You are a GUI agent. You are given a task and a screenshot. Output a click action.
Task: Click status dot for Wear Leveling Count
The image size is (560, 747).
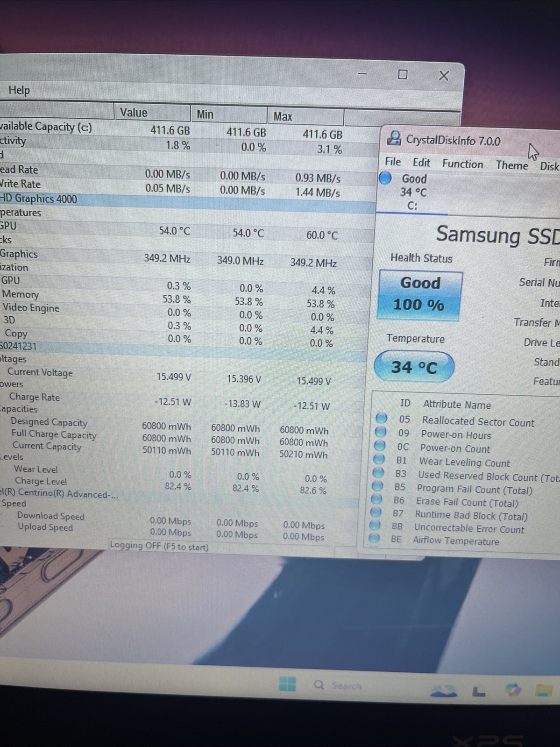[x=379, y=458]
